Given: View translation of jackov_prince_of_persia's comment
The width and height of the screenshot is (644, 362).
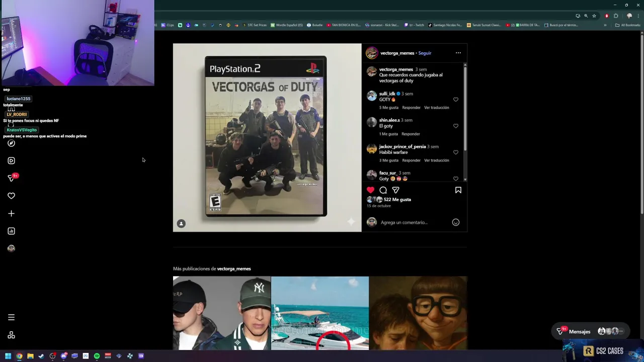Looking at the screenshot, I should pos(436,160).
